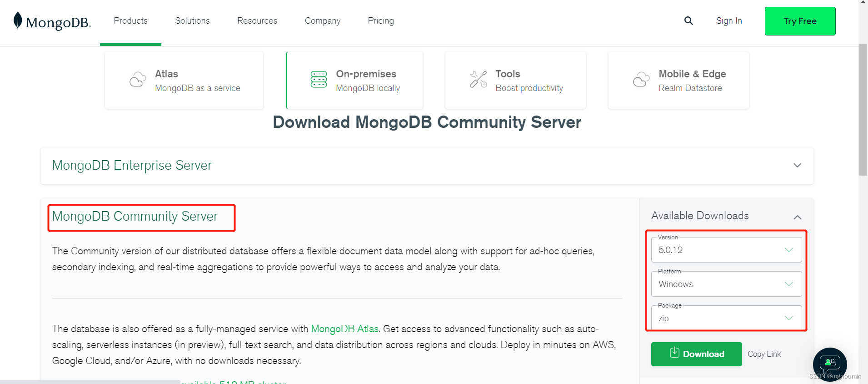
Task: Open the Package dropdown showing zip
Action: coord(726,318)
